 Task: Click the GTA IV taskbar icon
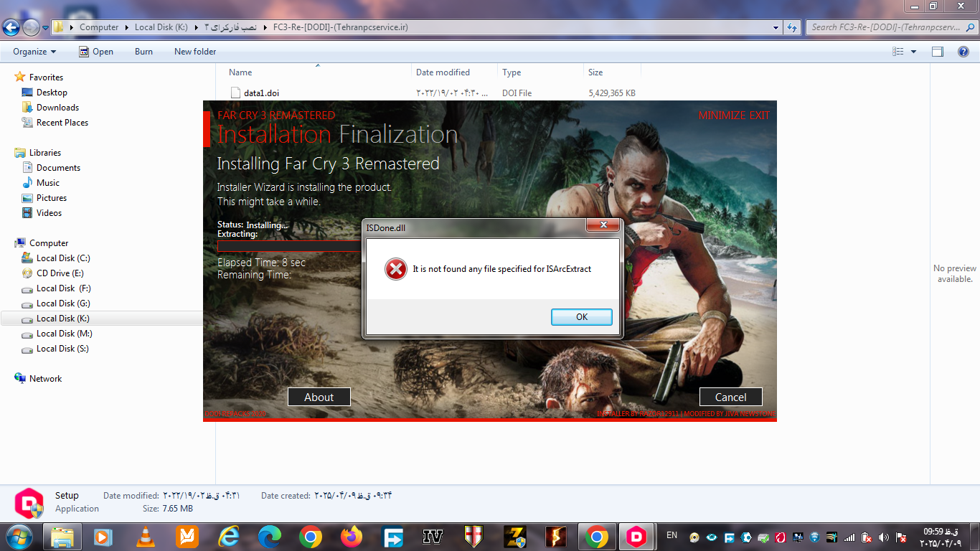[433, 537]
